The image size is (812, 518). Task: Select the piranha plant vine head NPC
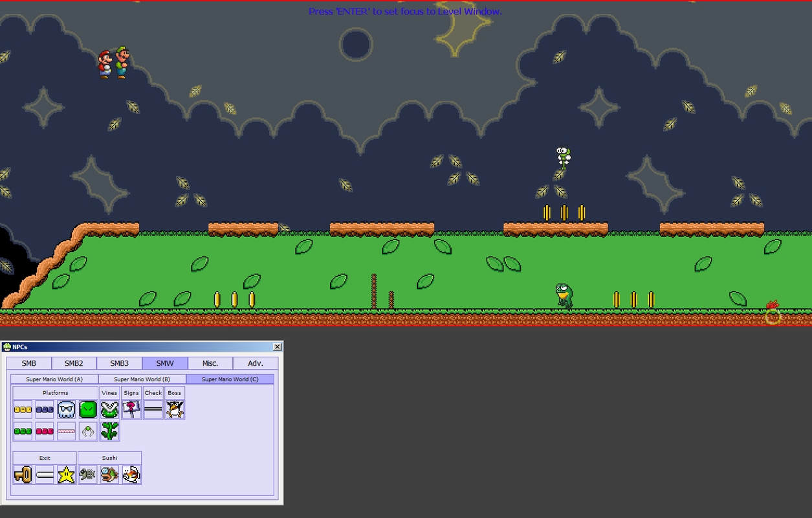[x=109, y=409]
